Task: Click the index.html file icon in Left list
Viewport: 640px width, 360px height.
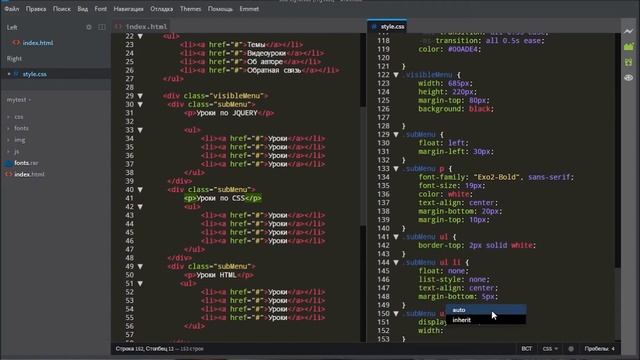Action: click(16, 42)
